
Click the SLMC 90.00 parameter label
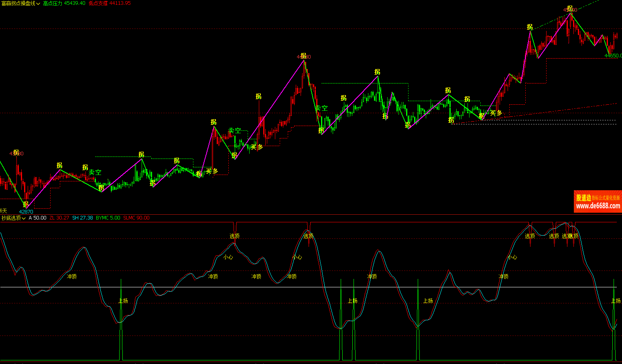136,218
